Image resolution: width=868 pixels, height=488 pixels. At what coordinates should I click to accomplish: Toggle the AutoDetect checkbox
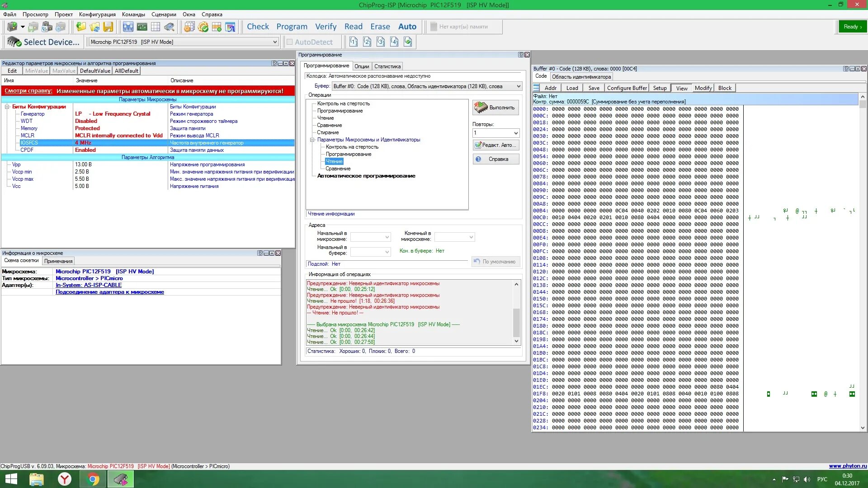coord(290,42)
